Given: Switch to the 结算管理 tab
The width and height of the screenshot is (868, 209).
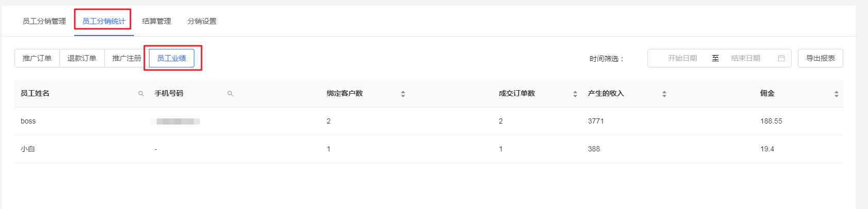Looking at the screenshot, I should click(157, 21).
